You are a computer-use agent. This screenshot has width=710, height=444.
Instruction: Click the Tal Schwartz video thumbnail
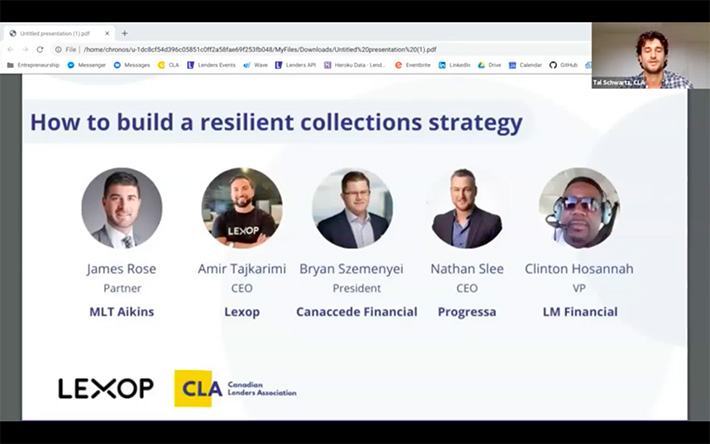pos(650,55)
